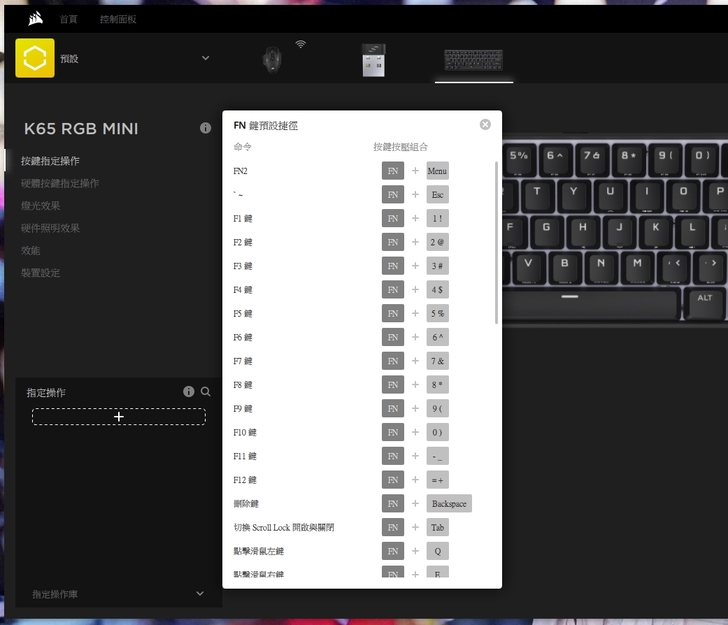
Task: Click the Corsair sails logo icon
Action: point(36,17)
